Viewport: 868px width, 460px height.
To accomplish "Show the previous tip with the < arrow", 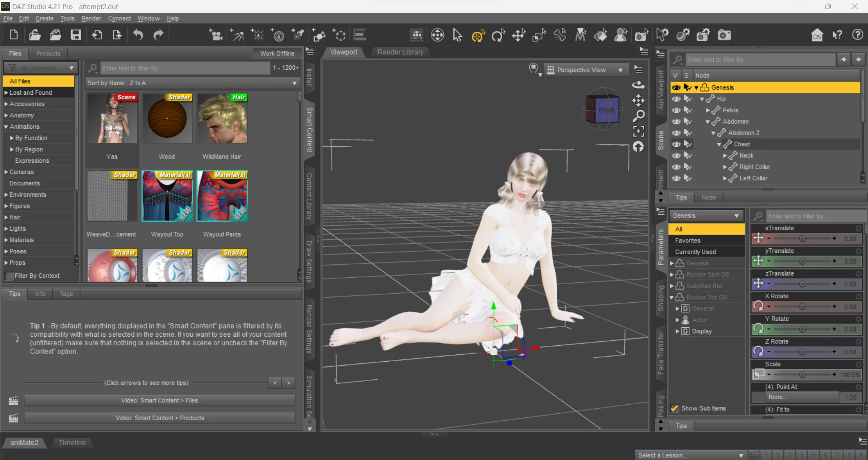I will pyautogui.click(x=275, y=383).
